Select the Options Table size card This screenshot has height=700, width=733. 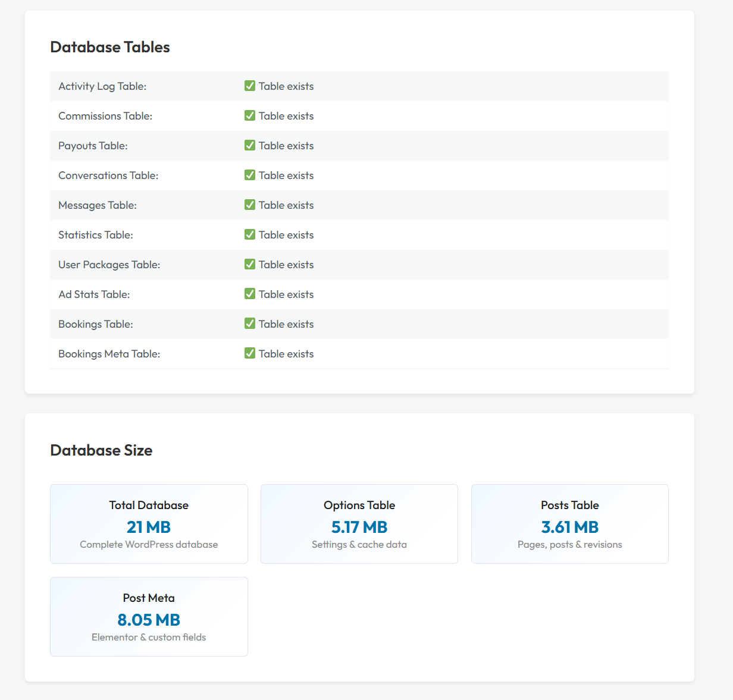[x=359, y=523]
